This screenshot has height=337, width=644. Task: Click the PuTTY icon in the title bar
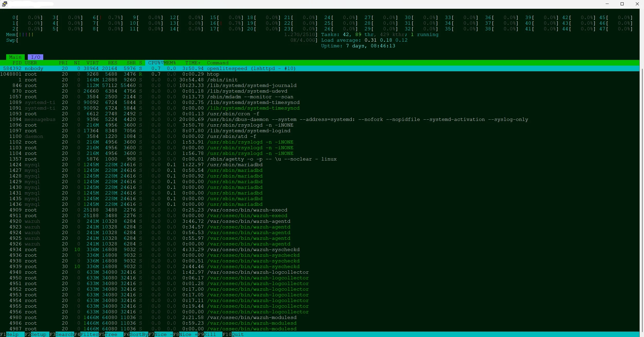click(4, 4)
